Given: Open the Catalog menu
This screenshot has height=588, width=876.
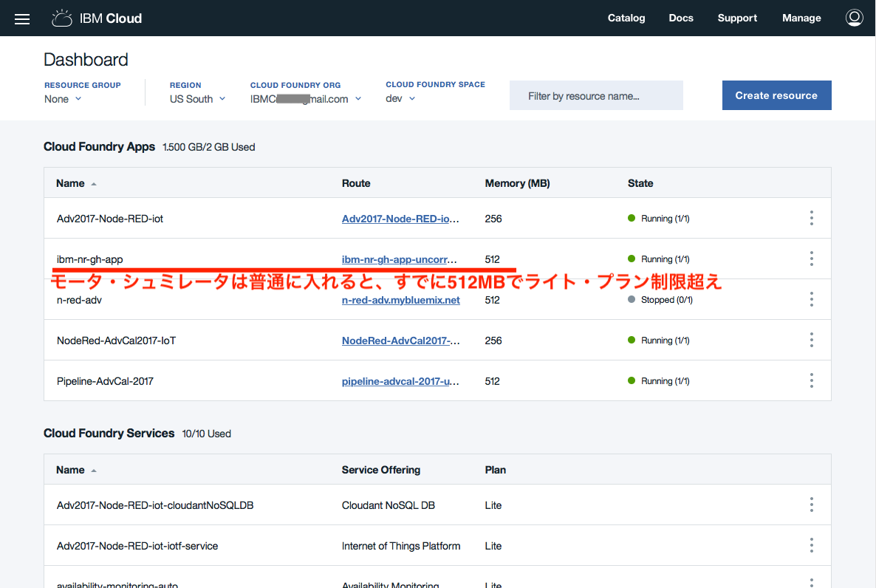Looking at the screenshot, I should click(626, 18).
